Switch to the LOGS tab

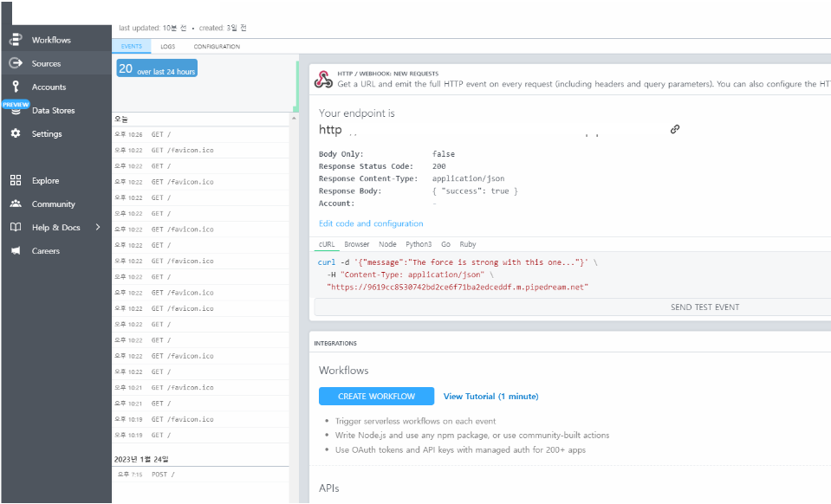pos(168,47)
